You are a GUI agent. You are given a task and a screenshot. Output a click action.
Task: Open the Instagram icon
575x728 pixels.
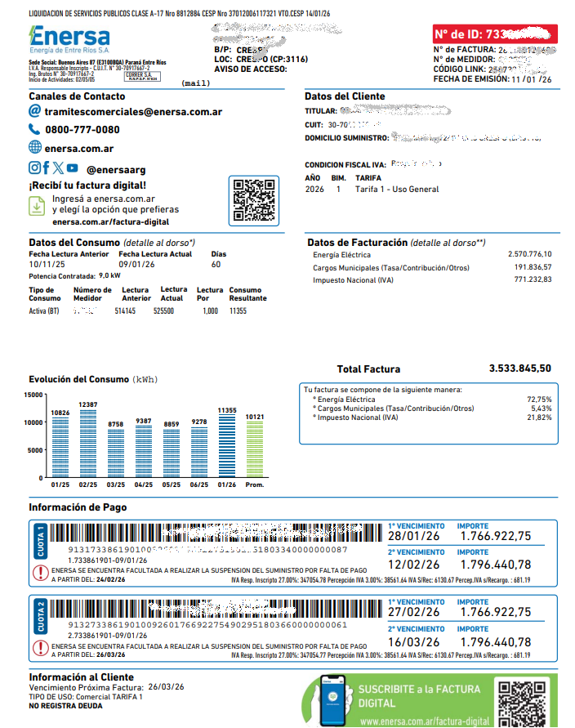coord(35,167)
